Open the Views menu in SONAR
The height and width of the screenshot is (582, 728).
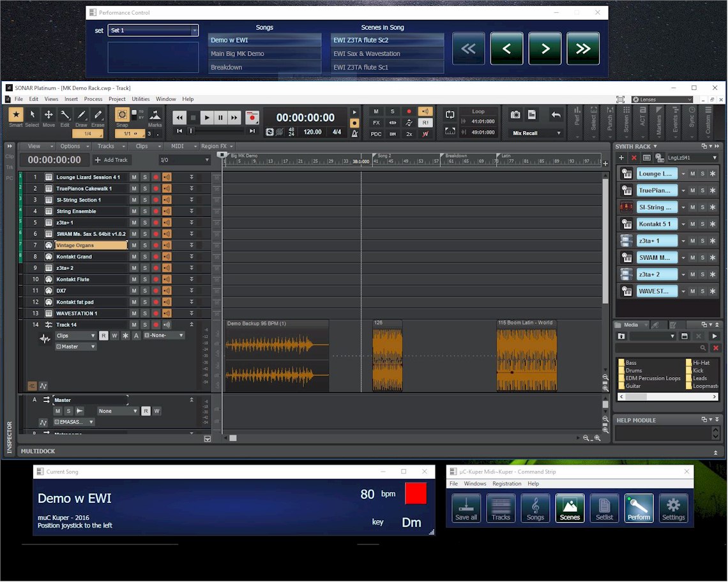coord(51,99)
